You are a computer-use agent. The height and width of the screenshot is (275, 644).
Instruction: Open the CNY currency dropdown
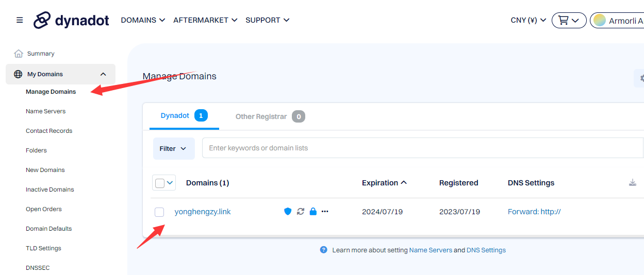(528, 20)
